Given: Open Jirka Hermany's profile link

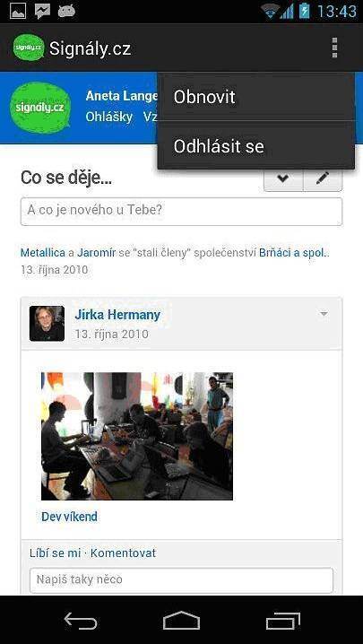Looking at the screenshot, I should point(117,315).
